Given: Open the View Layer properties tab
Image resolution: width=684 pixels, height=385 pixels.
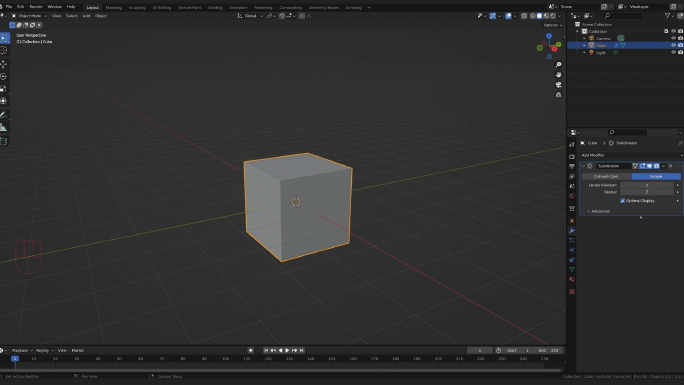Looking at the screenshot, I should pyautogui.click(x=572, y=176).
